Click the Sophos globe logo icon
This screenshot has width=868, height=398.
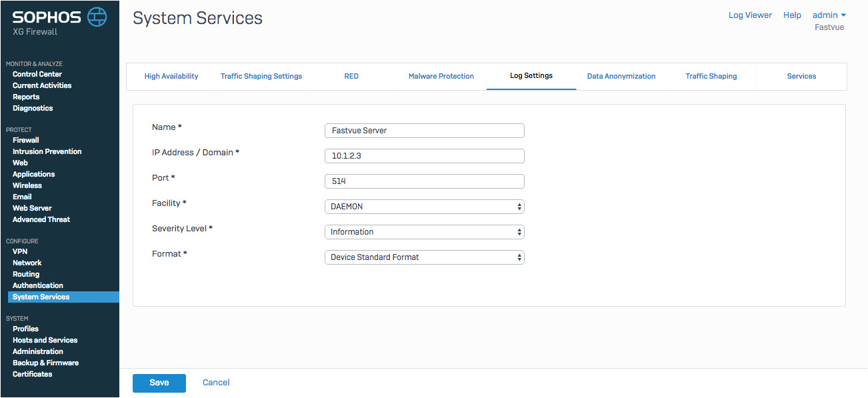[x=97, y=17]
